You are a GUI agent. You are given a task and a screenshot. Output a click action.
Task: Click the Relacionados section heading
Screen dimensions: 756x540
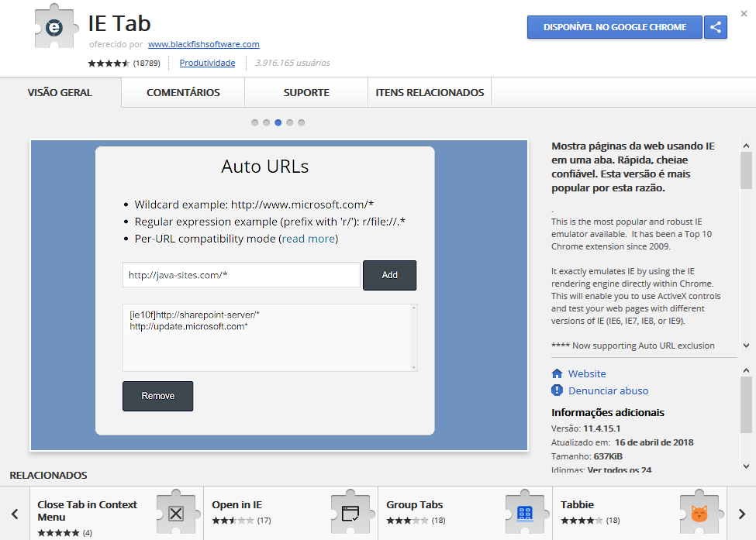pos(48,476)
